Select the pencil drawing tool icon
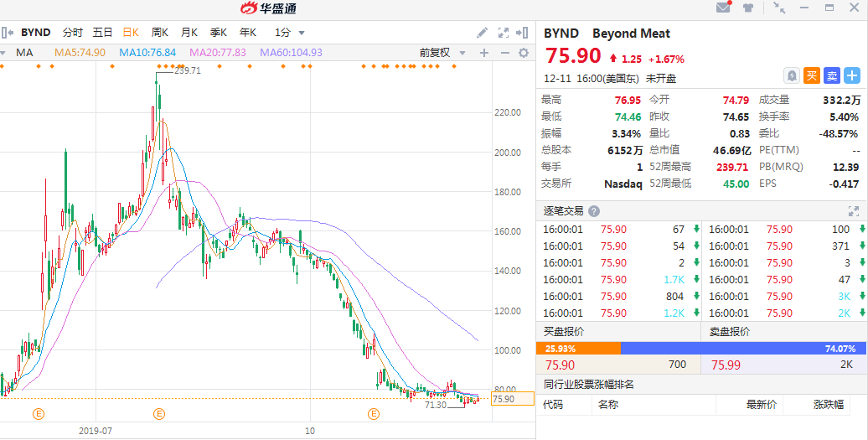Image resolution: width=868 pixels, height=440 pixels. [482, 33]
